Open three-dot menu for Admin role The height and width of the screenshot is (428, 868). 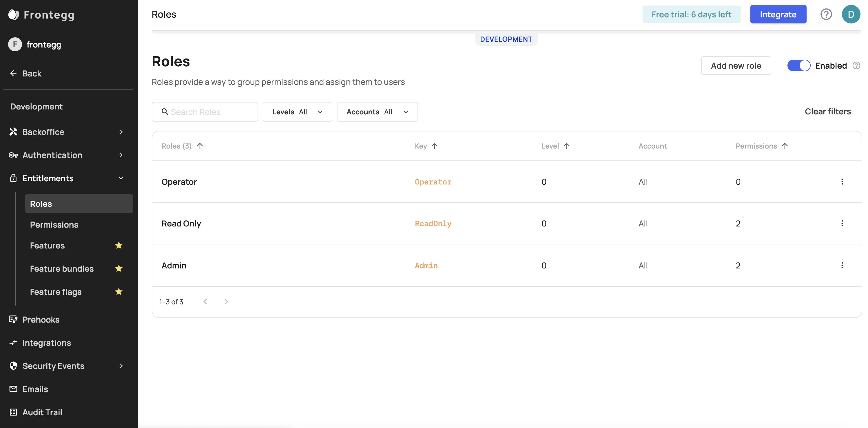tap(842, 265)
